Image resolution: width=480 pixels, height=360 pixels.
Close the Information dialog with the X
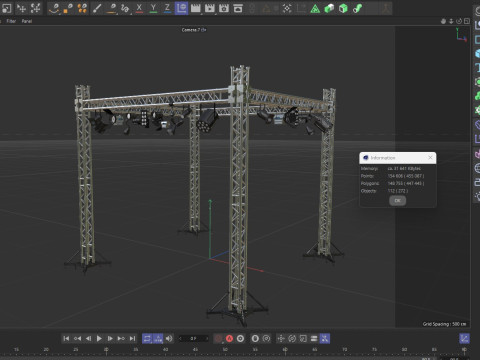[x=430, y=157]
